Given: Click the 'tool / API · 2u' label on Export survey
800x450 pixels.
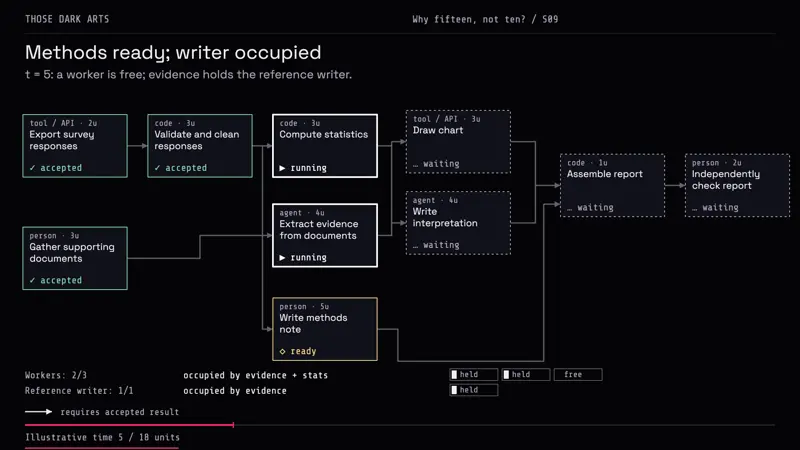Looking at the screenshot, I should pyautogui.click(x=63, y=123).
